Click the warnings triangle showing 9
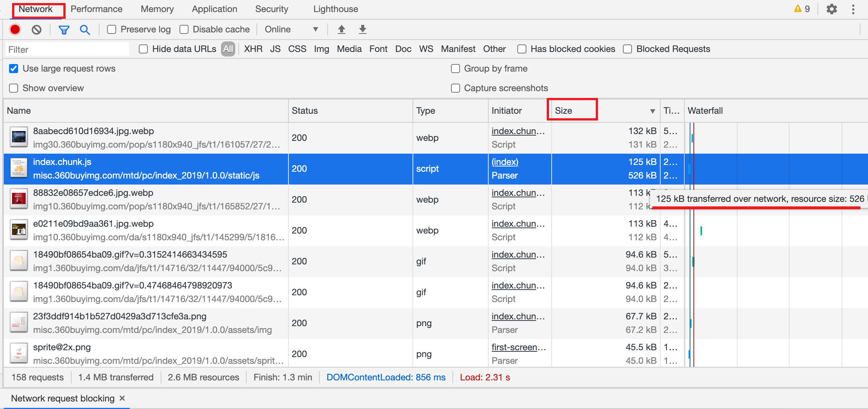 (802, 9)
